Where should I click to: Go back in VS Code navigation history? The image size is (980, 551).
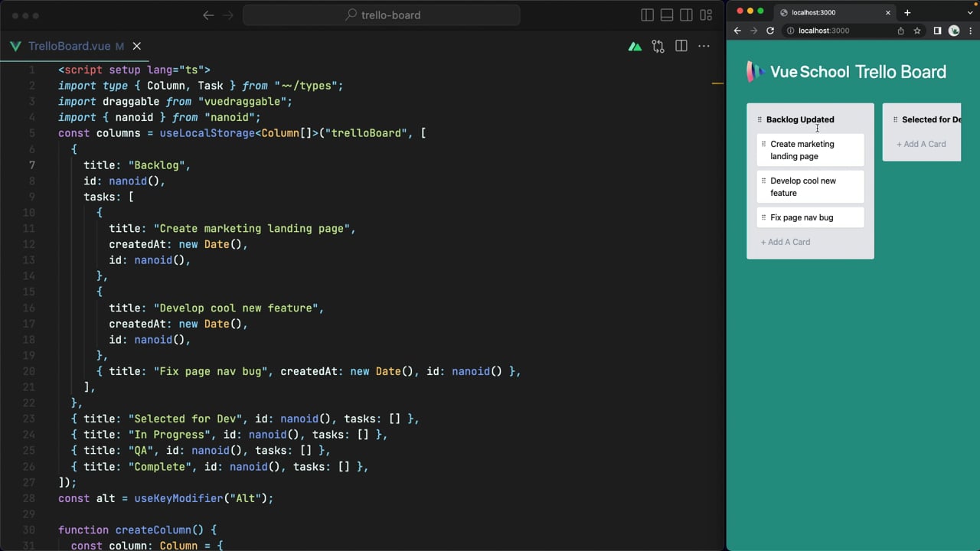coord(208,15)
